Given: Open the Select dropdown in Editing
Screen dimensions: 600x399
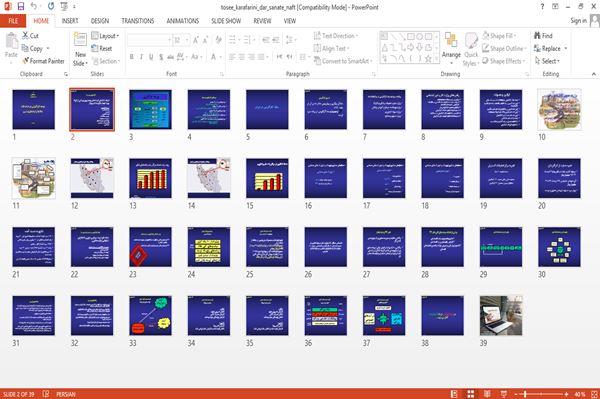Looking at the screenshot, I should click(x=547, y=61).
